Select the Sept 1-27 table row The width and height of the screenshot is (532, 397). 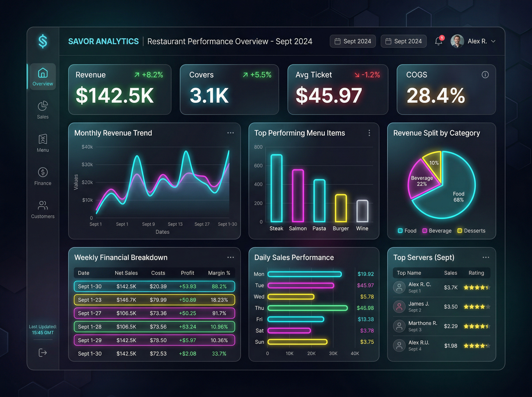[154, 313]
